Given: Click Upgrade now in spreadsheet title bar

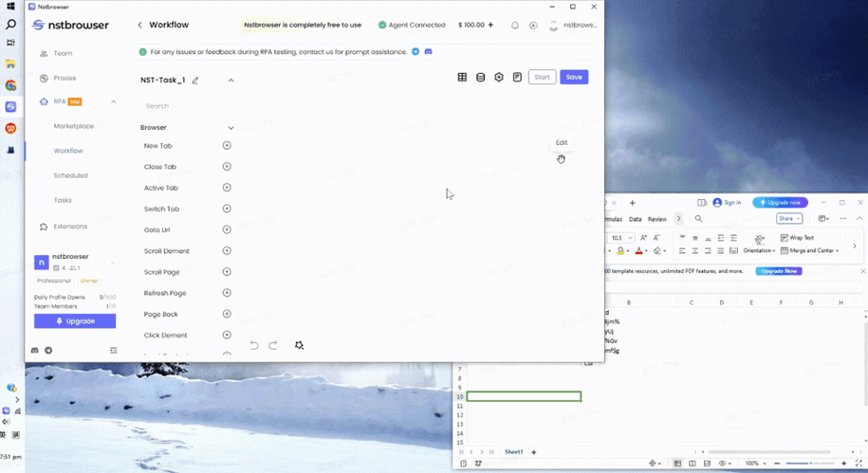Looking at the screenshot, I should point(780,203).
